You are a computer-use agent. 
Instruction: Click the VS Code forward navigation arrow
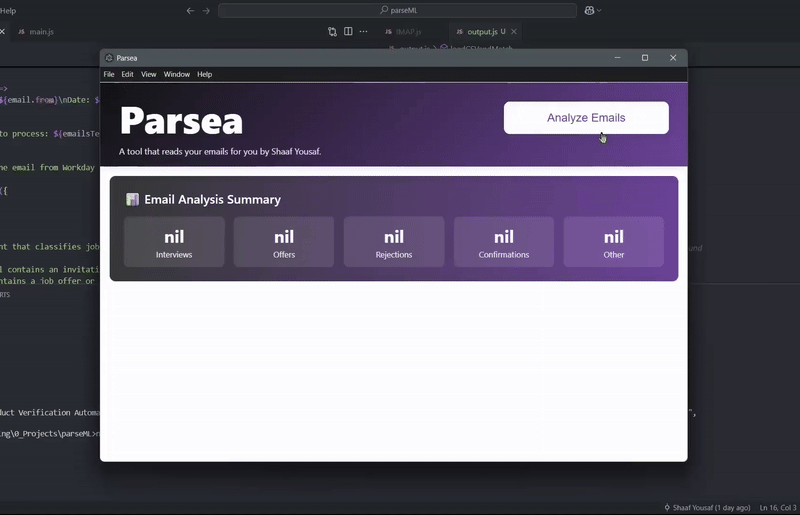tap(206, 10)
